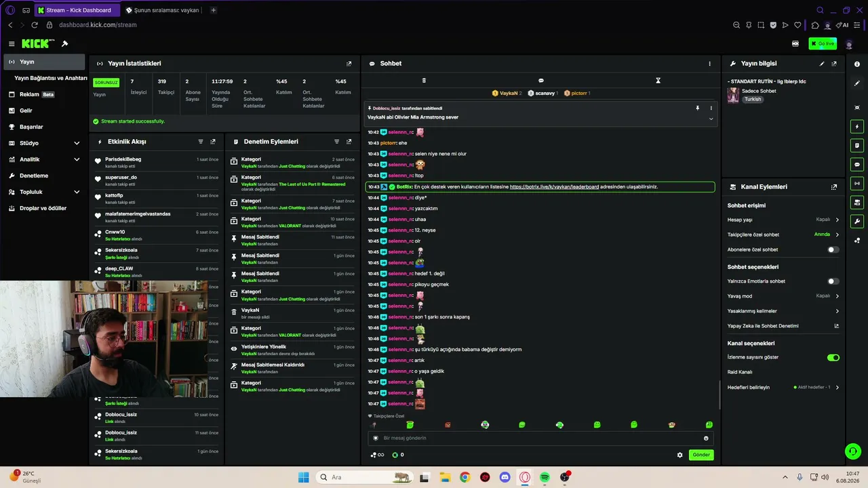The image size is (868, 488).
Task: Open the pinned message three-dot menu
Action: pyautogui.click(x=711, y=108)
